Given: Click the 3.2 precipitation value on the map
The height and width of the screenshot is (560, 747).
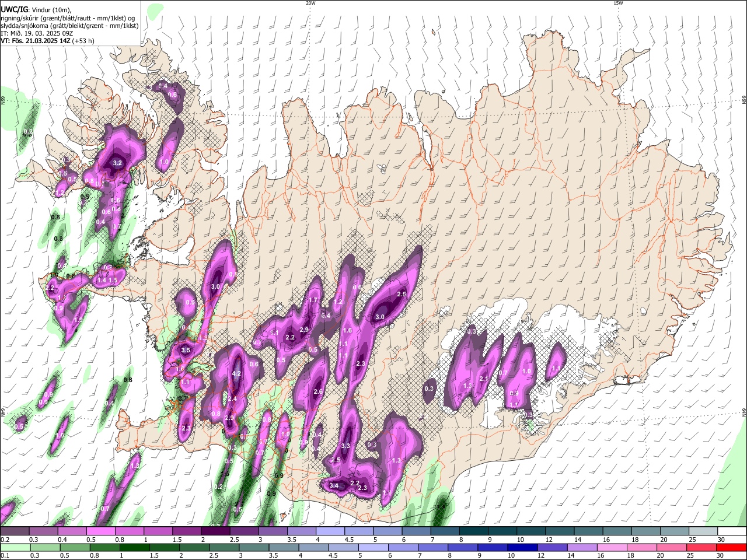Looking at the screenshot, I should pos(117,163).
